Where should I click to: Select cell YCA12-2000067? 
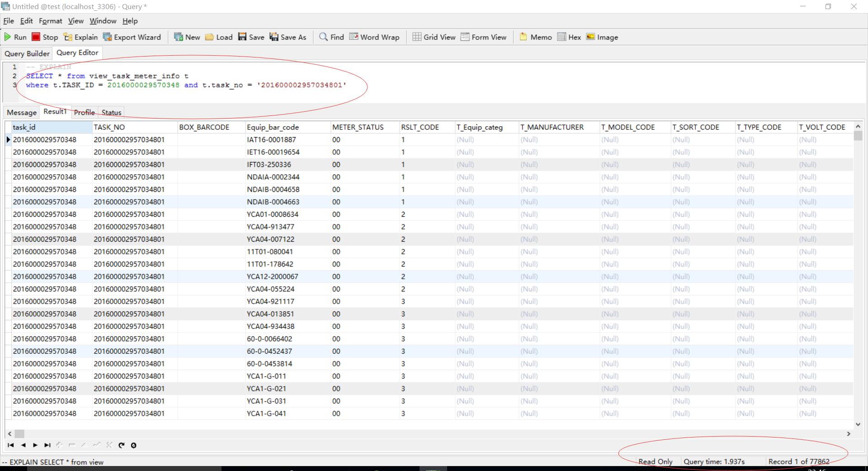point(288,276)
